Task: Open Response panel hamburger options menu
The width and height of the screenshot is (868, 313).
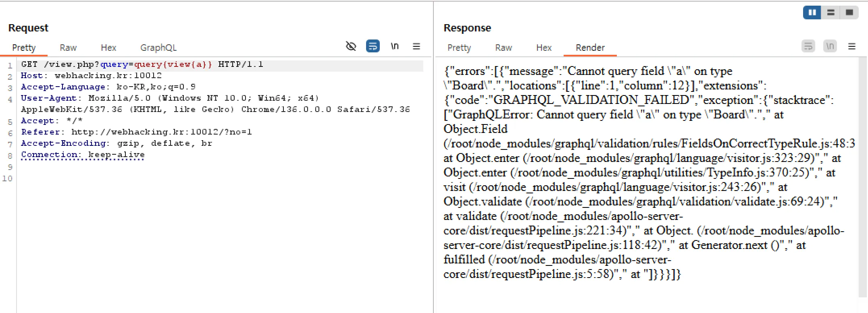Action: (x=852, y=46)
